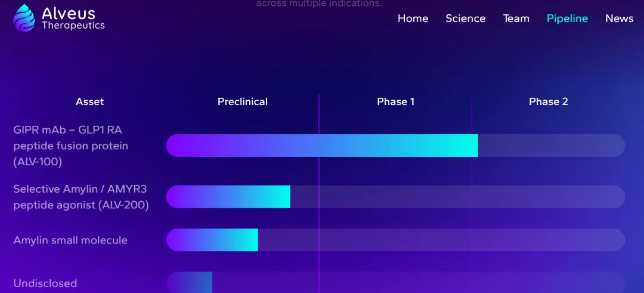The image size is (644, 293).
Task: Click the Amylin small molecule label
Action: (x=70, y=240)
